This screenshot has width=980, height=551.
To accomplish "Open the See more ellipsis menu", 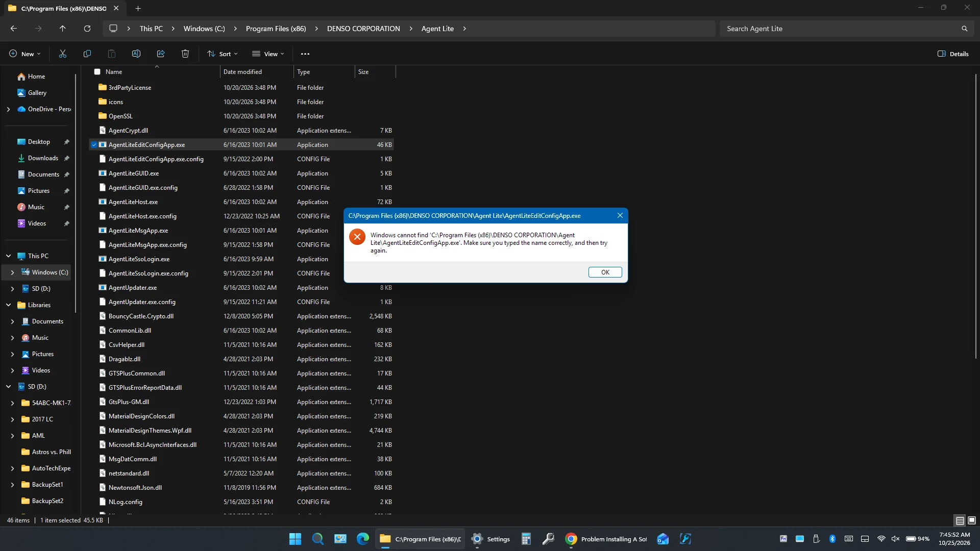I will [305, 54].
